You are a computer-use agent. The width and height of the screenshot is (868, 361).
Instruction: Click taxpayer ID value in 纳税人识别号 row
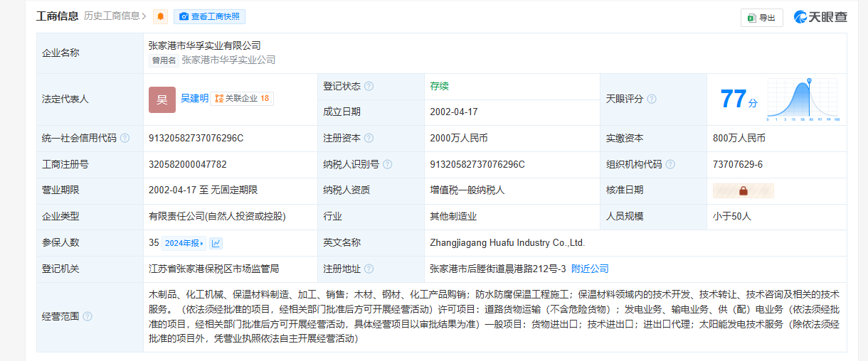click(477, 165)
